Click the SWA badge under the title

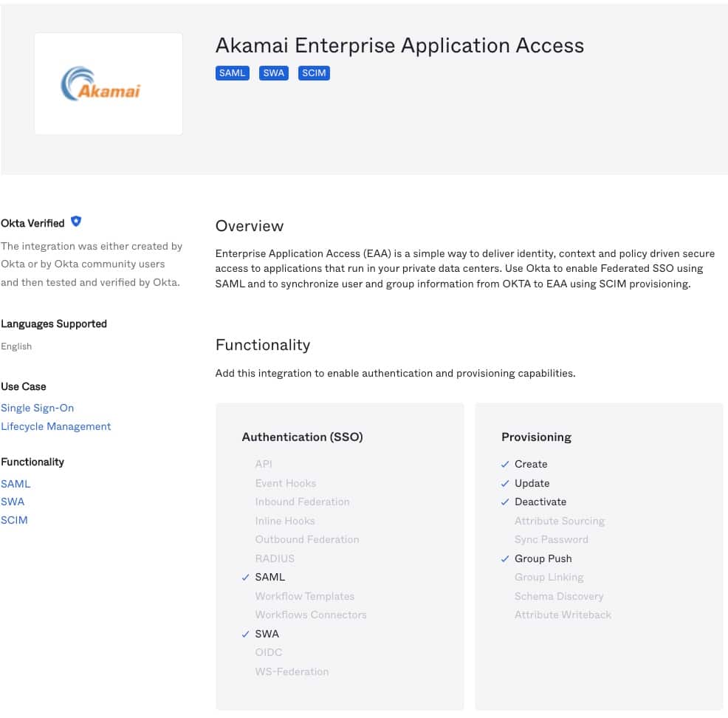click(x=273, y=73)
